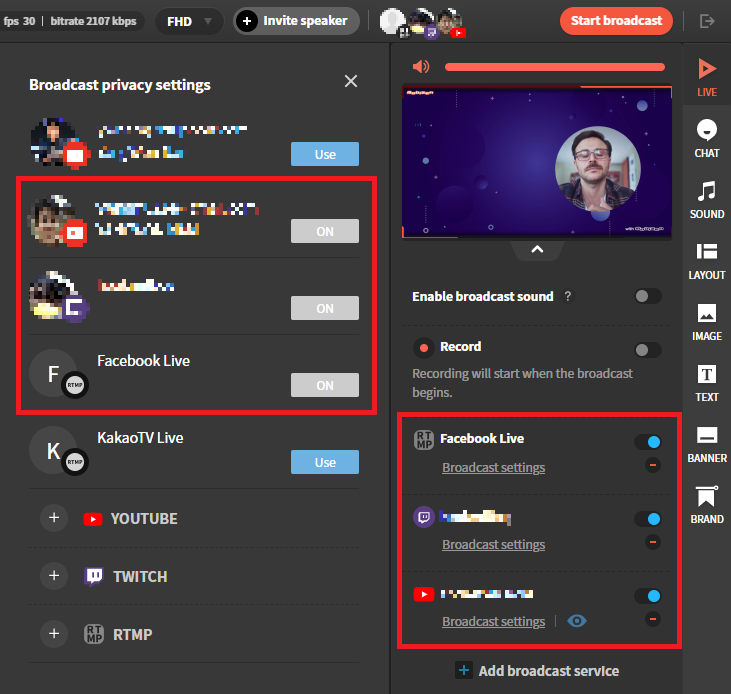Viewport: 731px width, 694px height.
Task: Toggle Twitch broadcast service switch
Action: [648, 519]
